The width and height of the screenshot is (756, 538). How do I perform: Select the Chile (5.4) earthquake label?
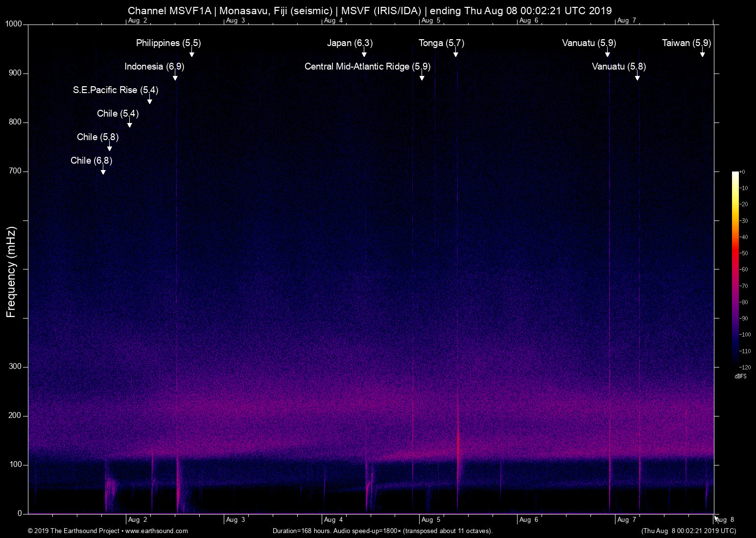(x=118, y=114)
